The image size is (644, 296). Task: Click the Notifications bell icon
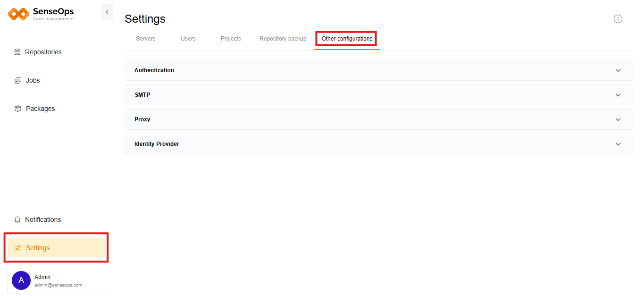pos(18,220)
